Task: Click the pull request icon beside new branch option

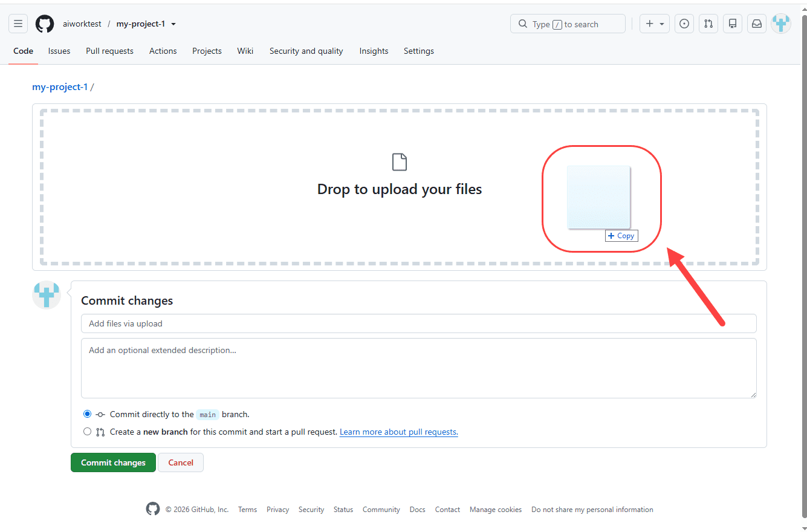Action: pyautogui.click(x=100, y=432)
